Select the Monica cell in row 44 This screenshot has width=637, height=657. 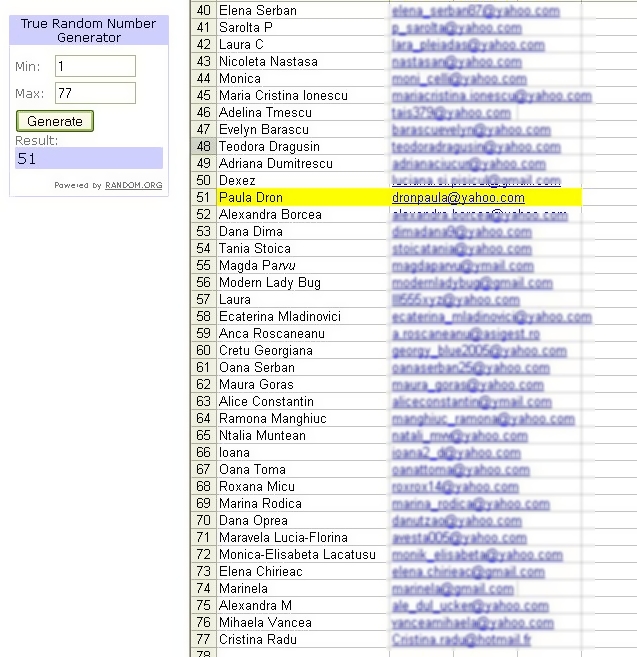(x=303, y=78)
